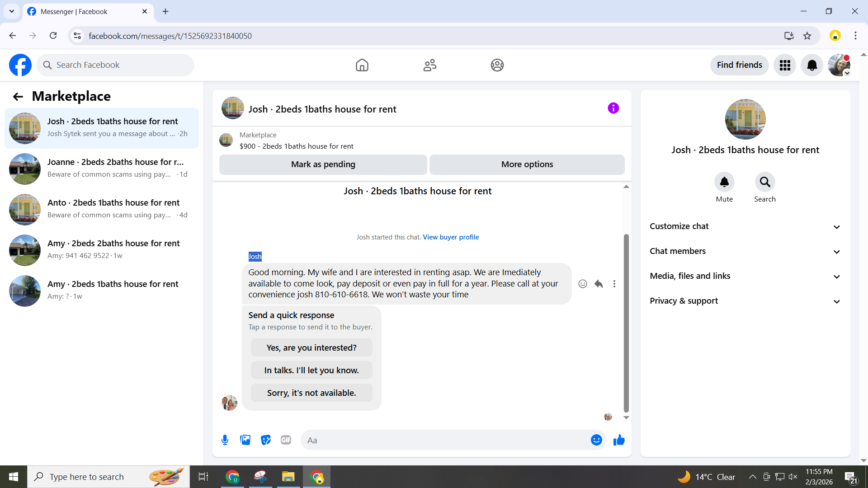Attach a photo using image icon

coord(245,440)
